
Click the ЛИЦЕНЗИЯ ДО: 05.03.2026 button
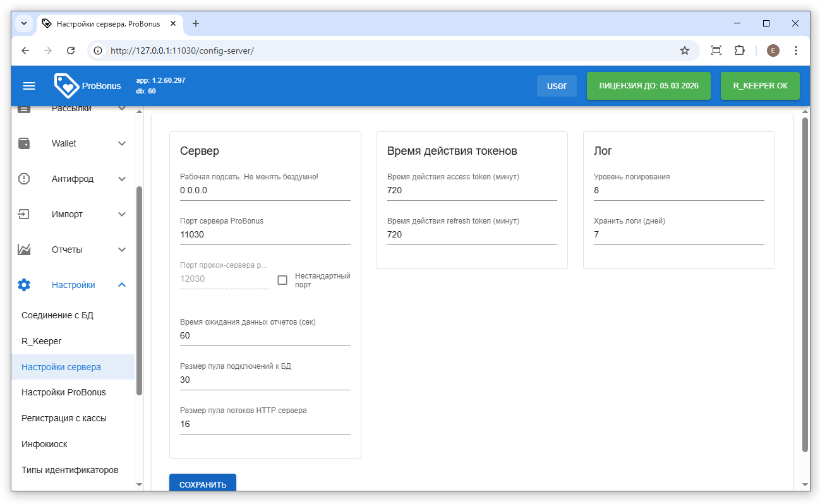click(648, 86)
